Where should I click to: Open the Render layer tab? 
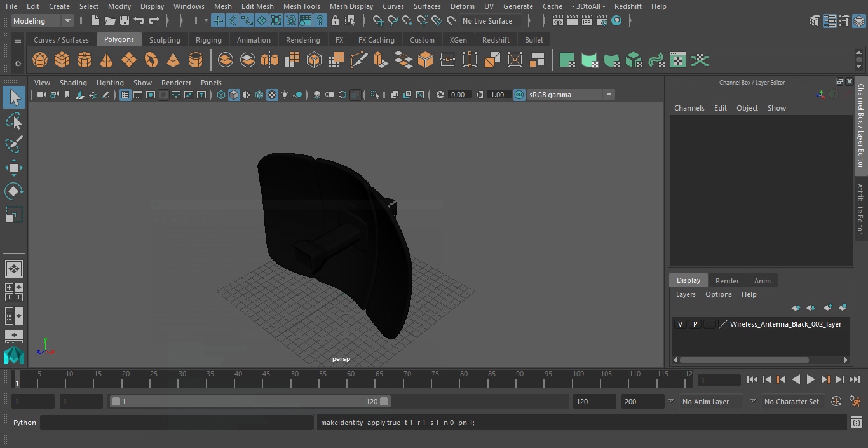coord(727,281)
